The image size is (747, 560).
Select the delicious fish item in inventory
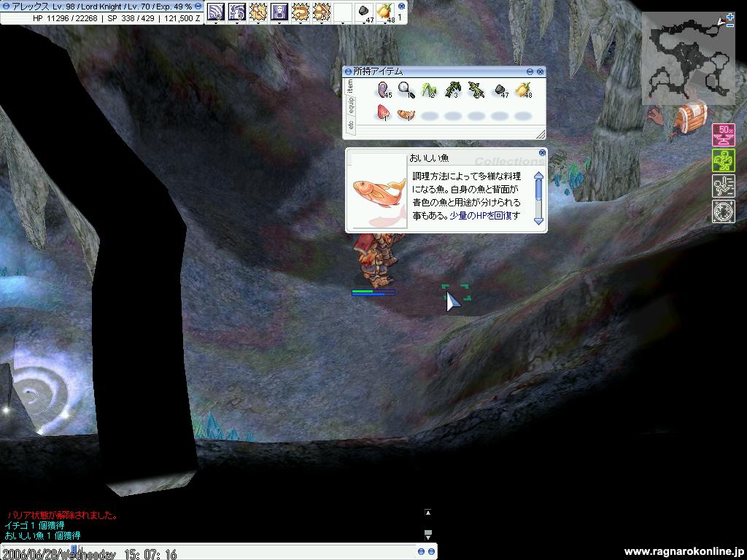(406, 114)
